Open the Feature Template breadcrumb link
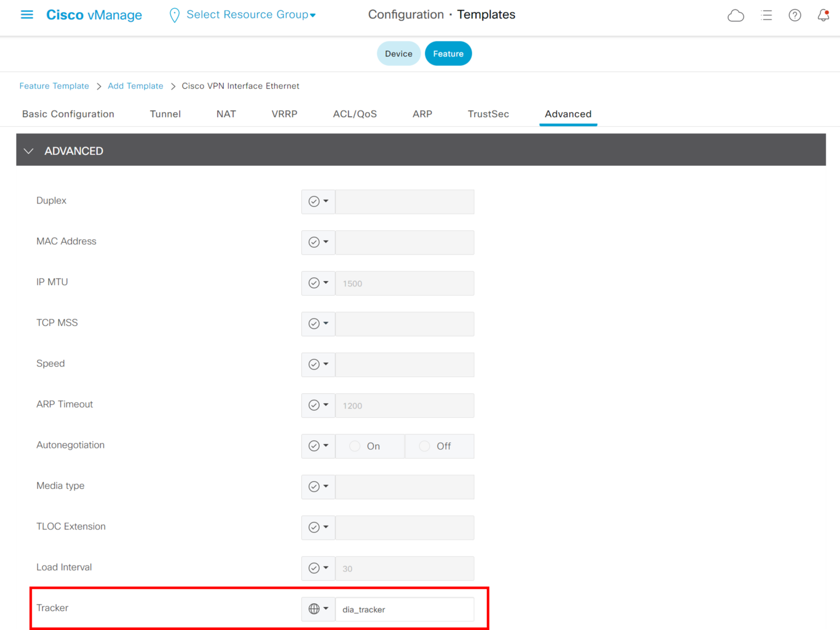 pos(54,86)
